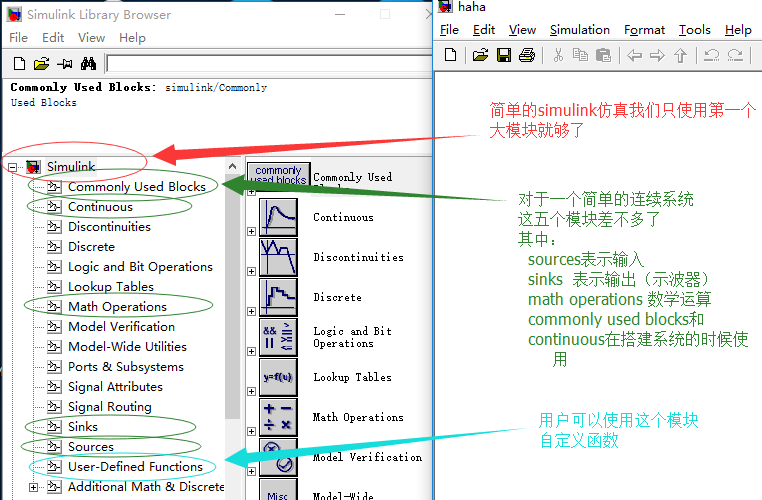Select Sources in library tree
Screen dimensions: 762x500
click(x=91, y=447)
